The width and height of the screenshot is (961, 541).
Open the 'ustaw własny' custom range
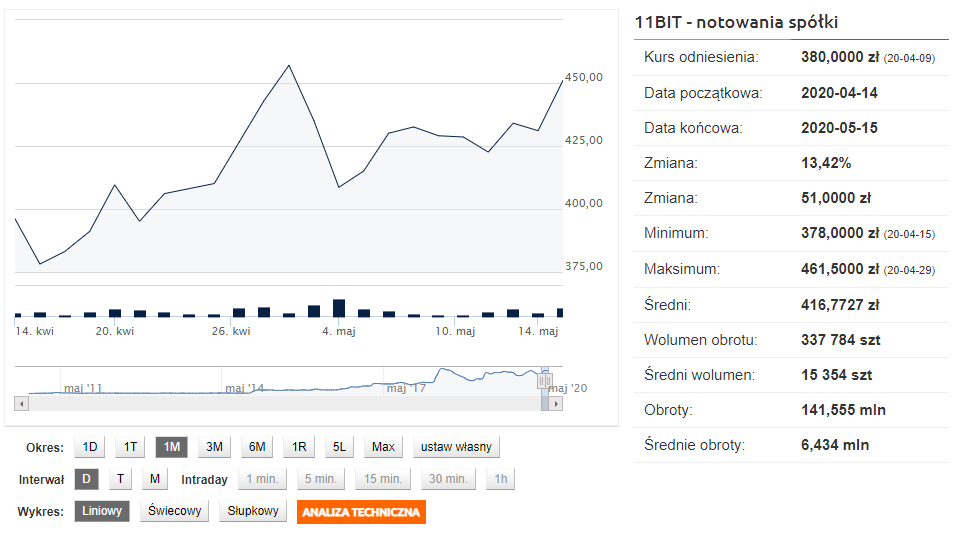[456, 447]
